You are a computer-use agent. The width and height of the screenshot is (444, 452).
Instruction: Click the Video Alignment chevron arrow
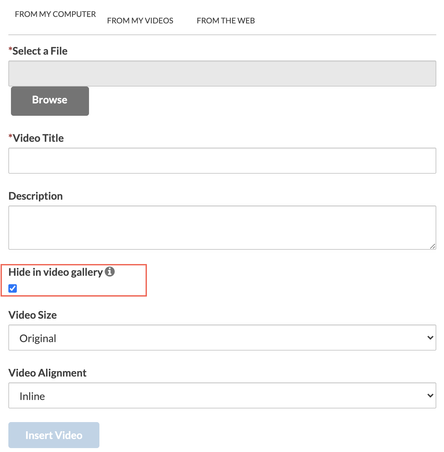coord(430,396)
